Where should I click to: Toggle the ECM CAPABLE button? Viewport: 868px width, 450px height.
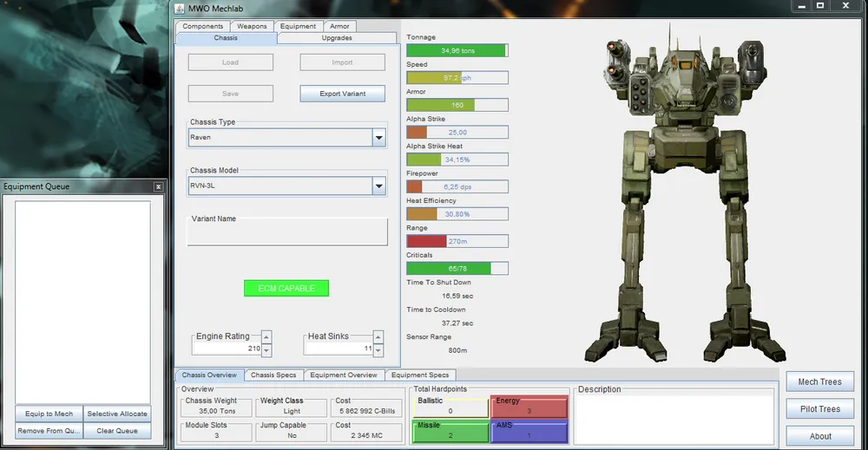286,288
